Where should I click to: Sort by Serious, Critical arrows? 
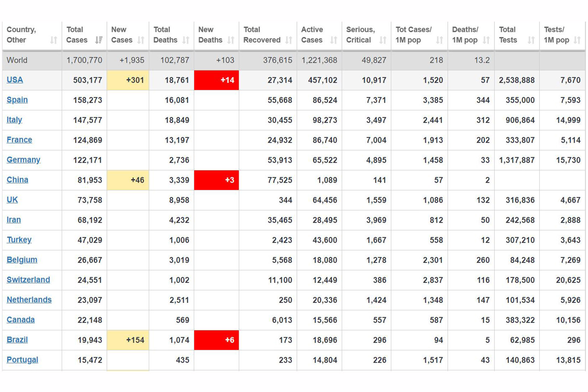(x=383, y=40)
